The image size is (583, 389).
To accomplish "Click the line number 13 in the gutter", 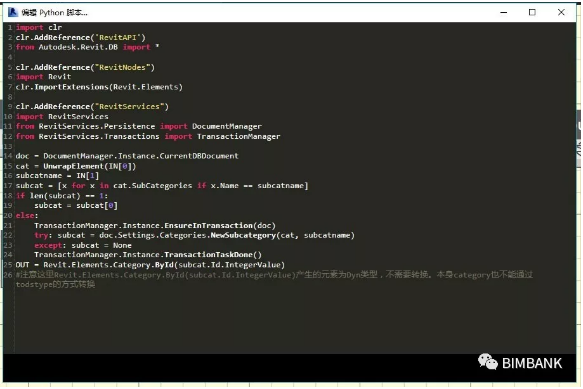I will pos(8,146).
